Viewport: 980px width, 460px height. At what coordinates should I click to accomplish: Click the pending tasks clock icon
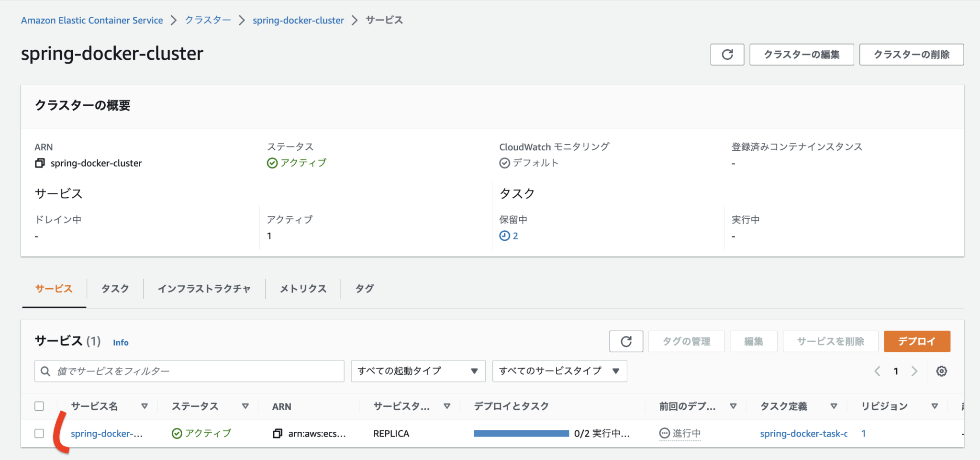pyautogui.click(x=504, y=235)
